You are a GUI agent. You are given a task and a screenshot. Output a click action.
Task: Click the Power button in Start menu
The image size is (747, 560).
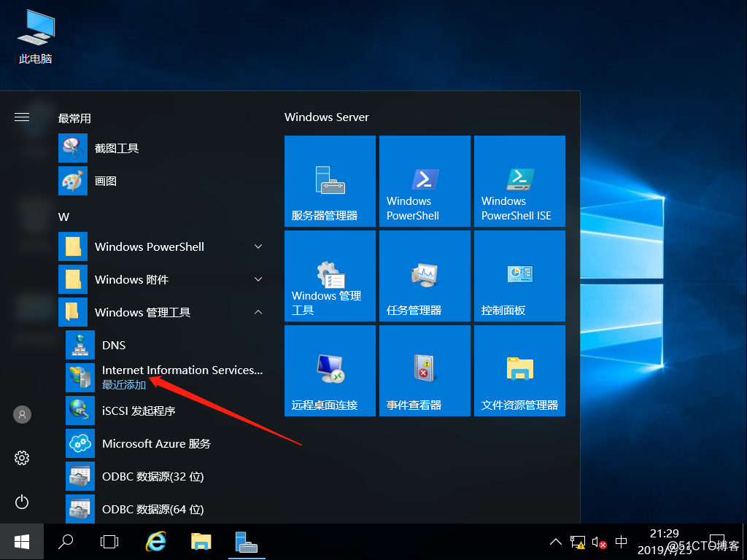point(22,502)
